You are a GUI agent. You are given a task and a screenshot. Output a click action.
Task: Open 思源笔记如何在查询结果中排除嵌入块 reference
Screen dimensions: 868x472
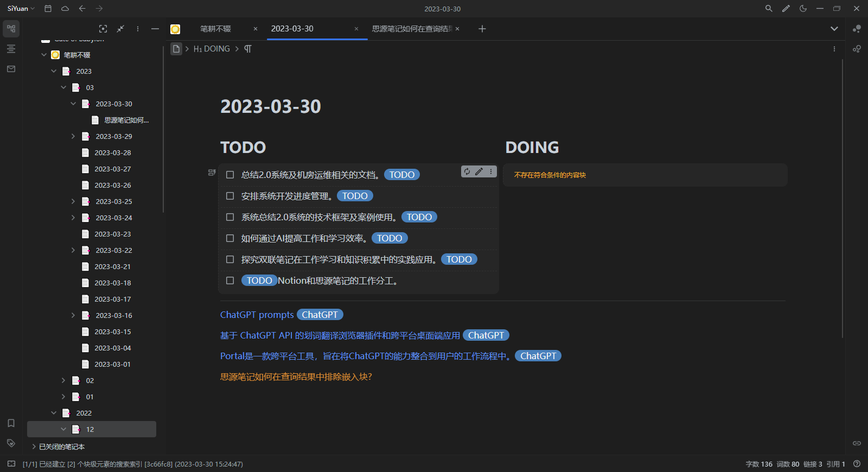pos(296,377)
